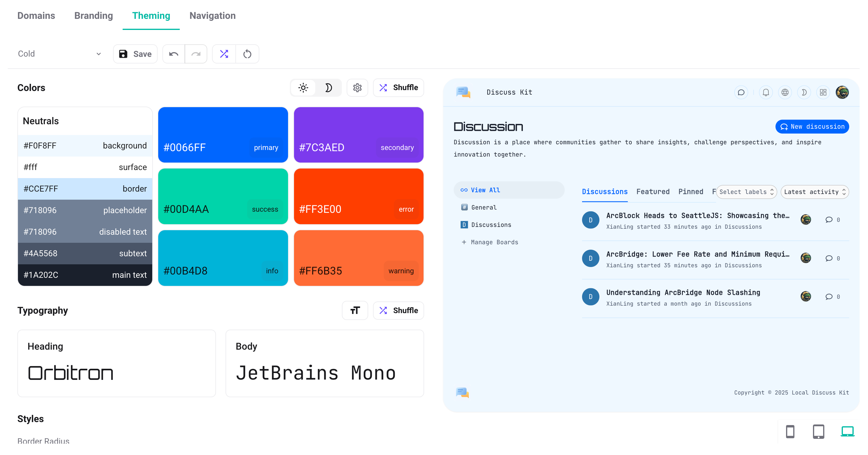Open color settings gear icon
Viewport: 868px width, 455px height.
pos(357,88)
